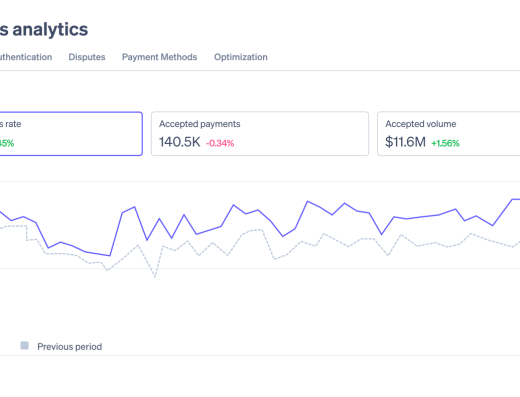Screen dimensions: 520x397
Task: Click the green +1.56% change indicator
Action: click(445, 143)
